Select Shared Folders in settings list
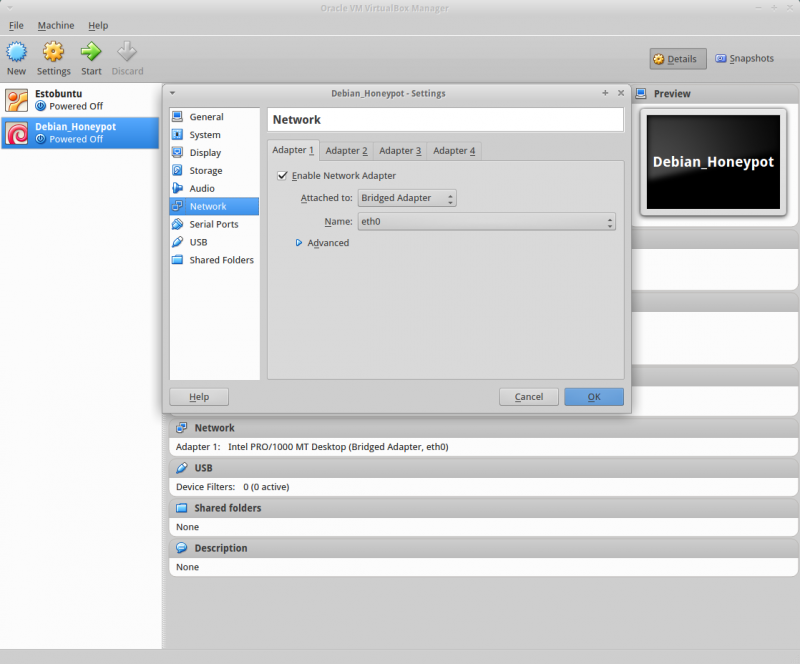The height and width of the screenshot is (664, 800). pos(214,259)
